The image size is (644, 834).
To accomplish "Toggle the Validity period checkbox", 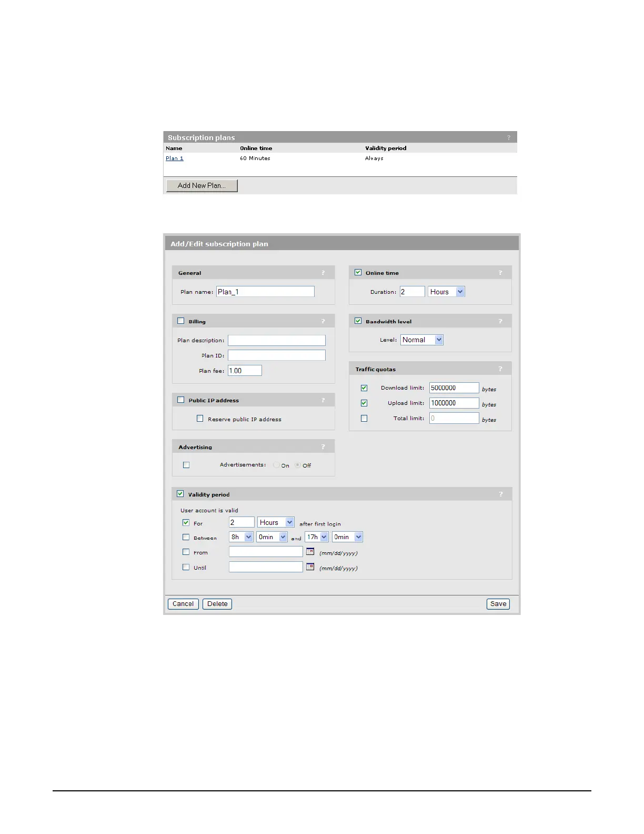I will (x=180, y=494).
